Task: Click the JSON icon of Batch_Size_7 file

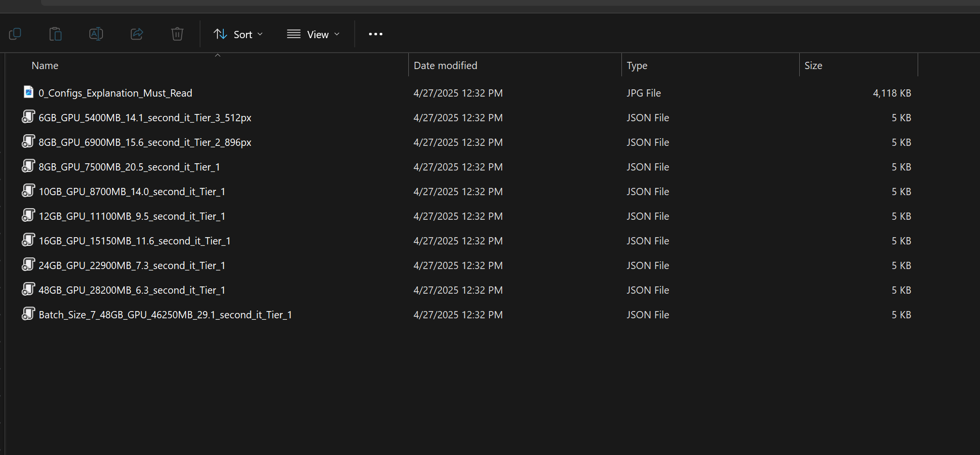Action: (x=29, y=314)
